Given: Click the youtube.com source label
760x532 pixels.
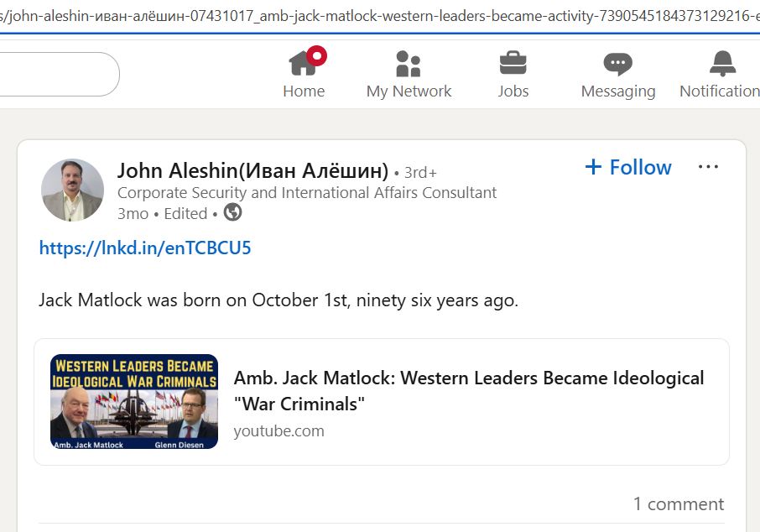Looking at the screenshot, I should coord(278,431).
